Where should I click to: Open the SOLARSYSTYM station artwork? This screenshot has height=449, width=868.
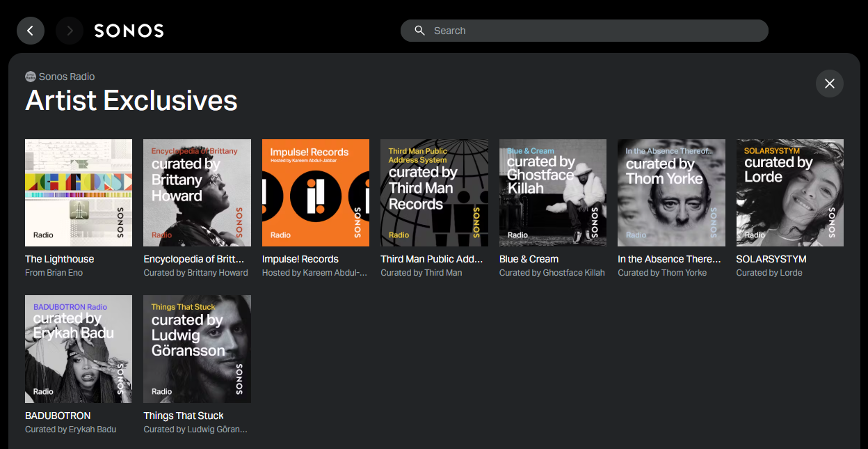[790, 193]
